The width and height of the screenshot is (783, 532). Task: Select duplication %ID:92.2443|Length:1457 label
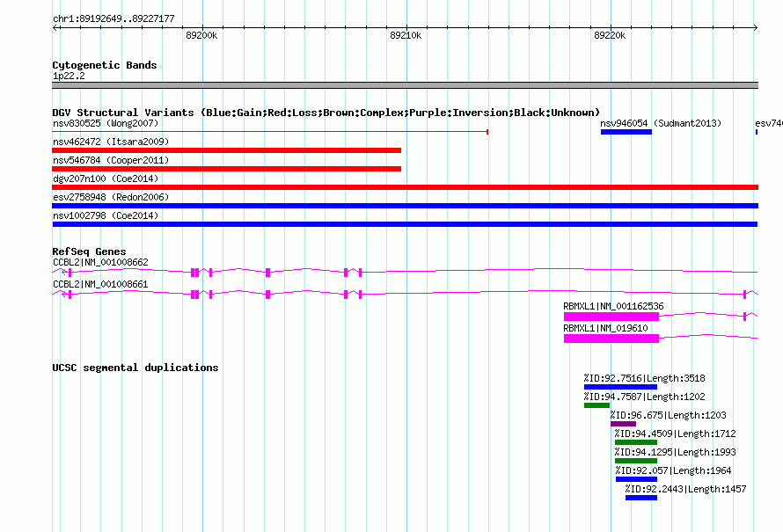click(x=685, y=489)
